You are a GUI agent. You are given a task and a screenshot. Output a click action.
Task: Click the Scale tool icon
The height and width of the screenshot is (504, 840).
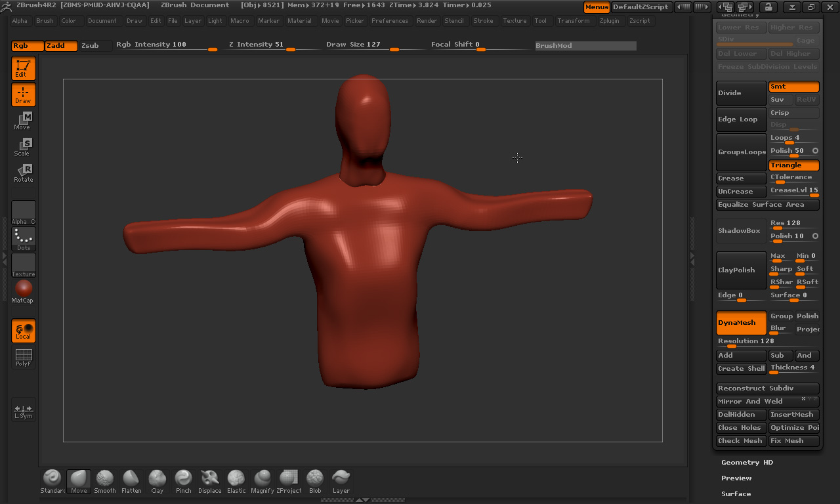coord(24,147)
